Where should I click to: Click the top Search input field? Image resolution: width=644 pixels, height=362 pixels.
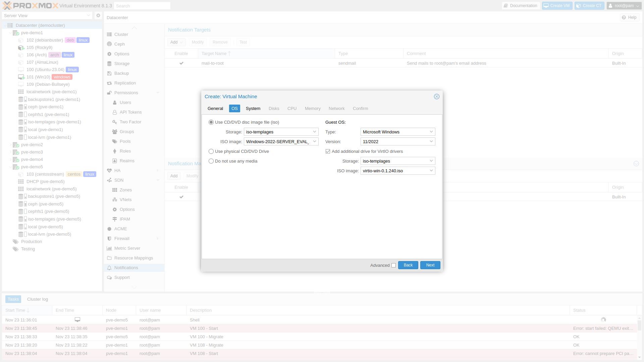coord(142,6)
